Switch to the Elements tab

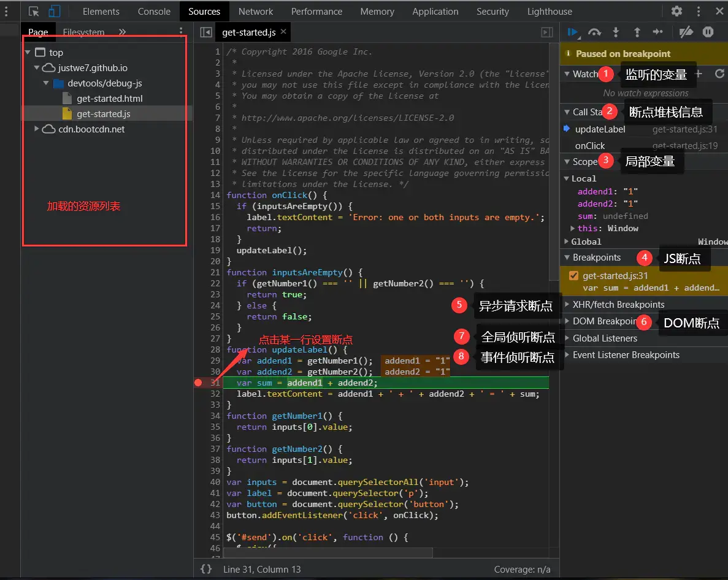(101, 12)
